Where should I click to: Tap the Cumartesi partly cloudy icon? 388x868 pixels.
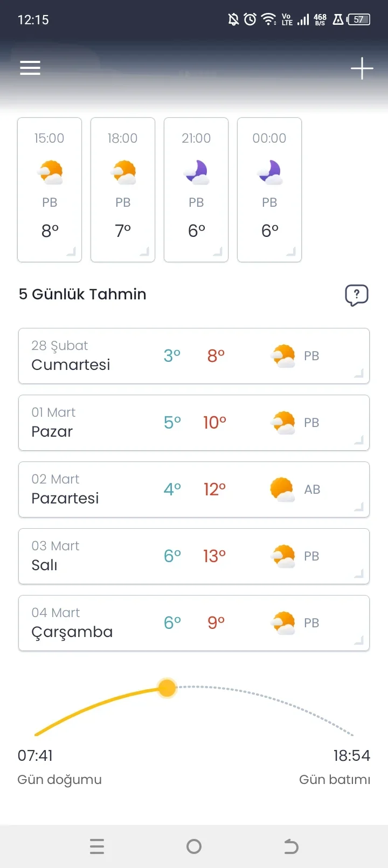[x=283, y=356]
